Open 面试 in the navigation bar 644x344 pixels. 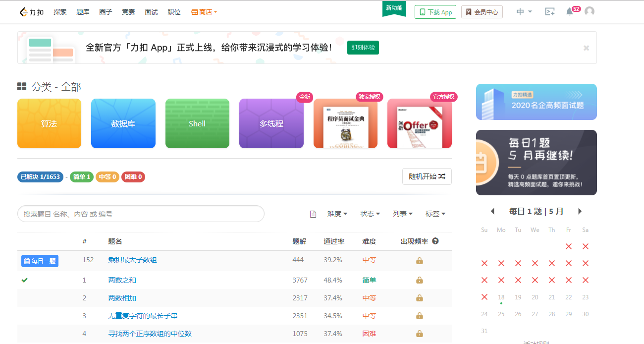pos(151,12)
